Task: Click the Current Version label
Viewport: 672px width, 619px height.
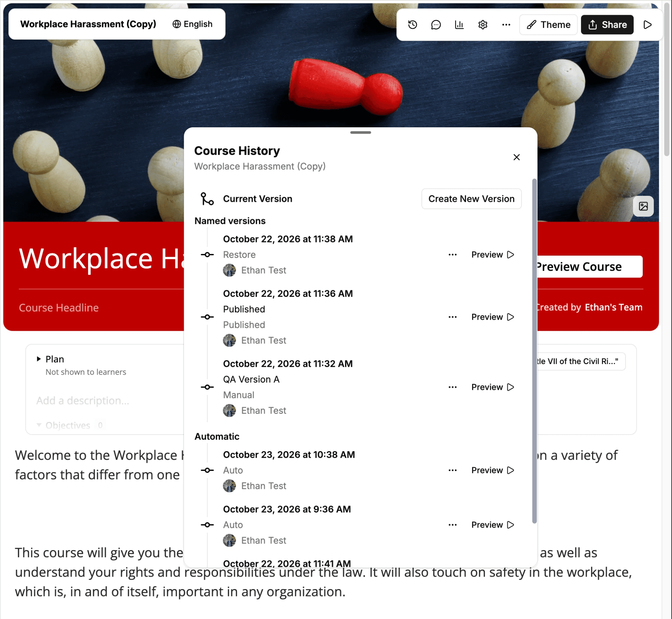Action: click(258, 199)
